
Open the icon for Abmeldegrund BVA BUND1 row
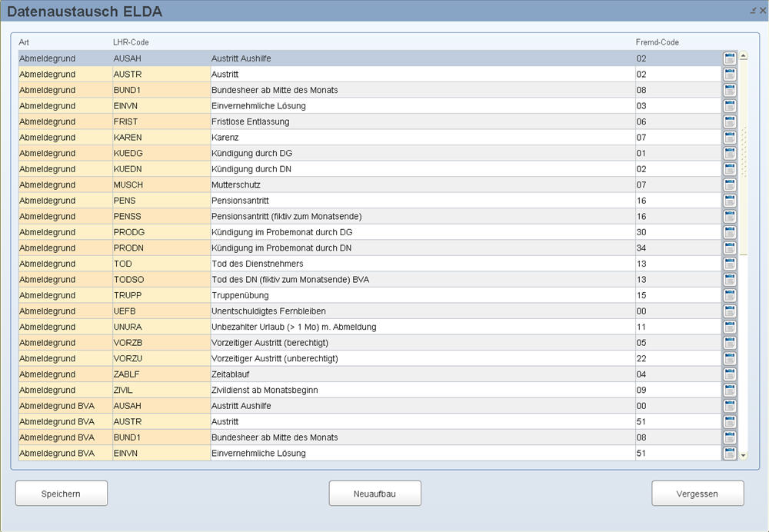729,437
